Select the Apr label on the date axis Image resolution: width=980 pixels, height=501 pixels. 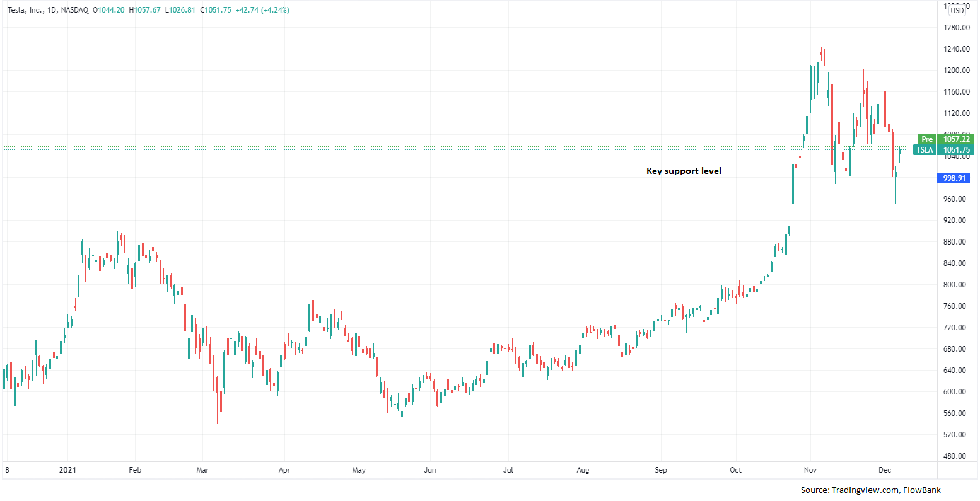click(284, 470)
